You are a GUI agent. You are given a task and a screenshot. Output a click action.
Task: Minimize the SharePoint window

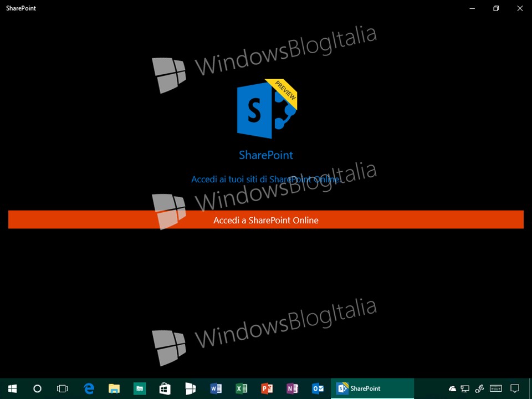pos(472,8)
